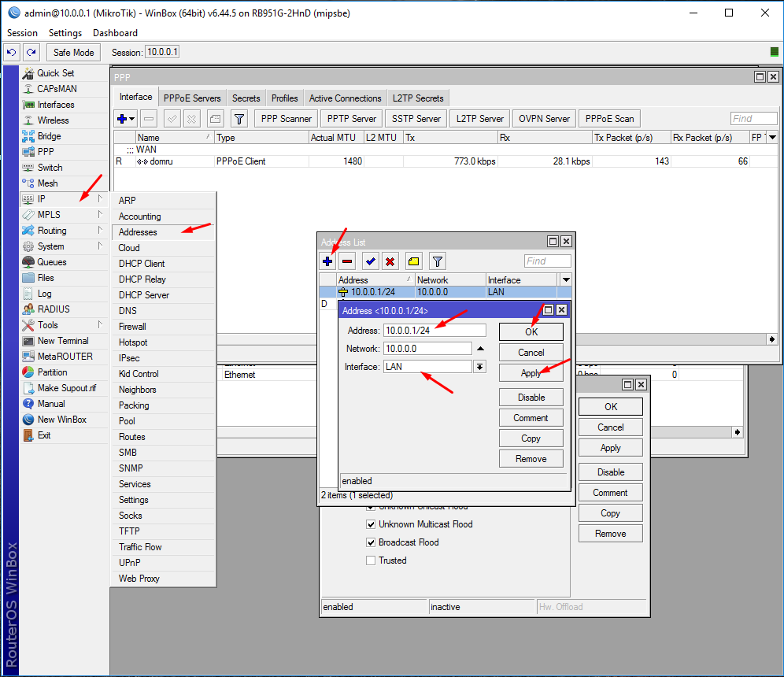784x677 pixels.
Task: Enable the Trusted checkbox
Action: [x=371, y=560]
